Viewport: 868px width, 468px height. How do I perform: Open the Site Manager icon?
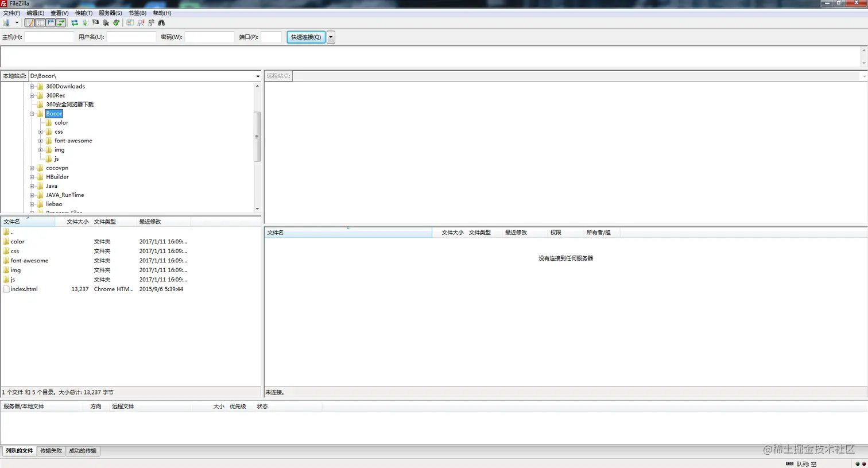click(x=6, y=23)
